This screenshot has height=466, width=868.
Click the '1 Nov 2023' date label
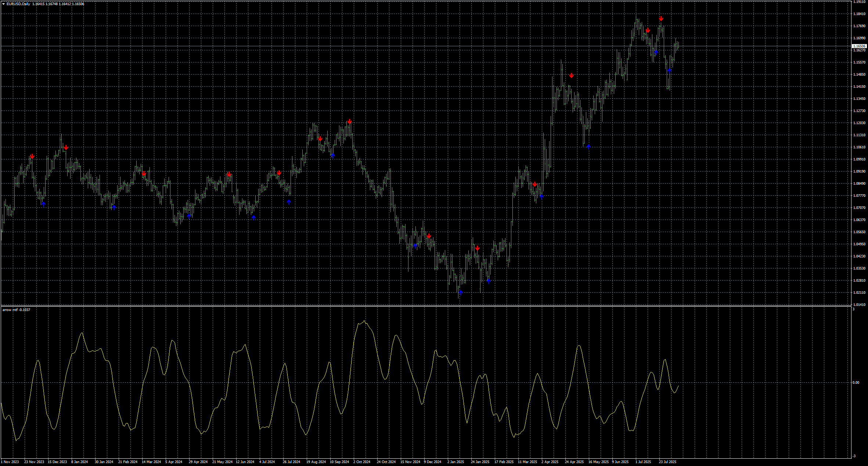pos(10,462)
